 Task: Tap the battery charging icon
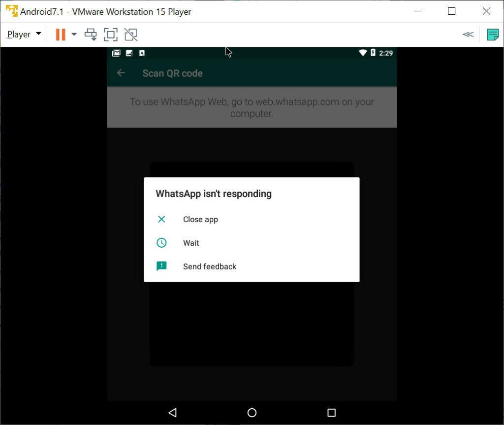click(x=373, y=52)
